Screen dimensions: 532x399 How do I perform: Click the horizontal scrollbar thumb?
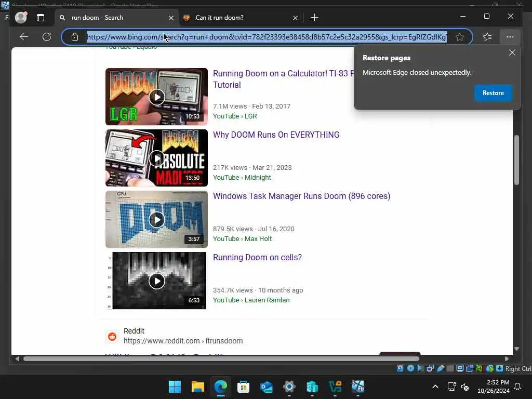pyautogui.click(x=221, y=358)
